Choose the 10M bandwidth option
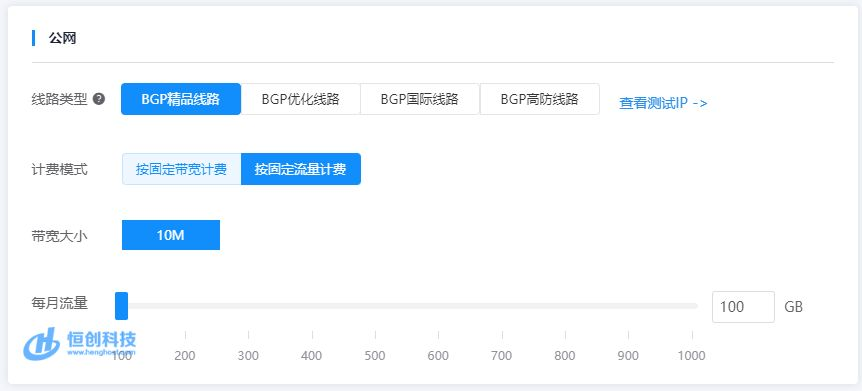The height and width of the screenshot is (391, 862). 171,235
